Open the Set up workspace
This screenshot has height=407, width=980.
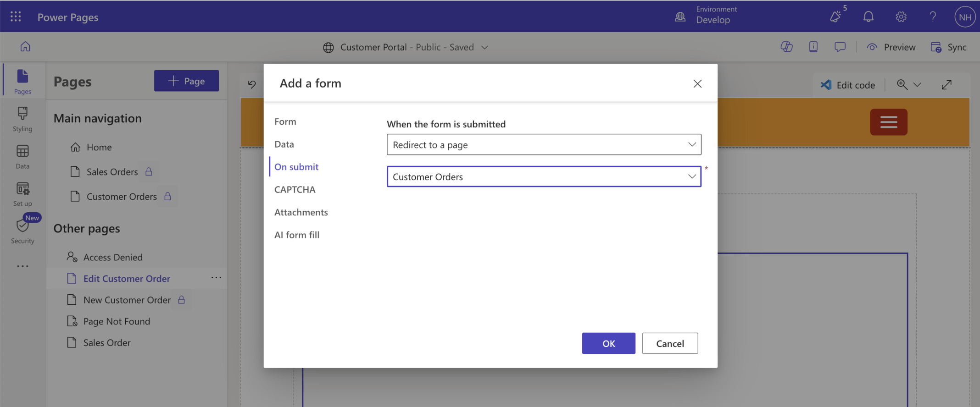[x=22, y=194]
